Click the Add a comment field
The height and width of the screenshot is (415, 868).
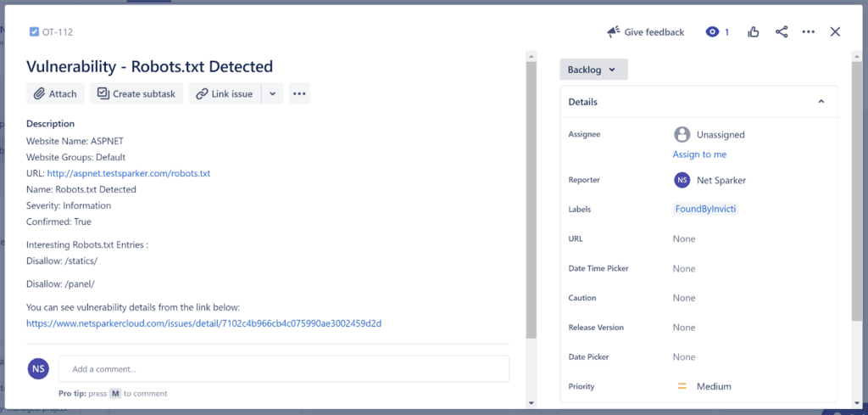(x=284, y=369)
